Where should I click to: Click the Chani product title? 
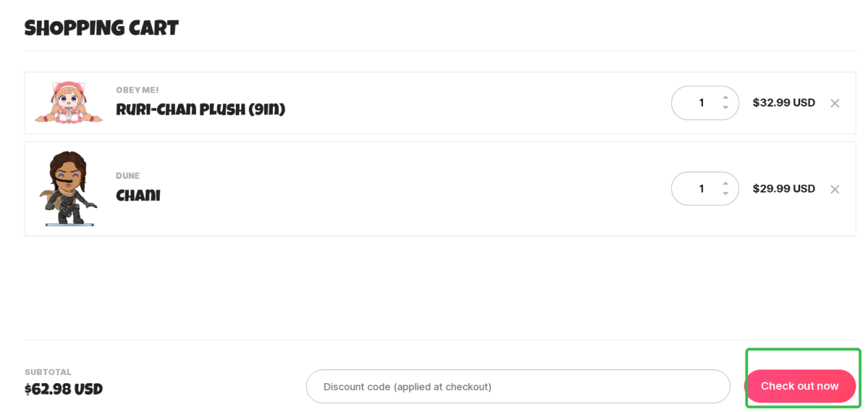pyautogui.click(x=138, y=196)
